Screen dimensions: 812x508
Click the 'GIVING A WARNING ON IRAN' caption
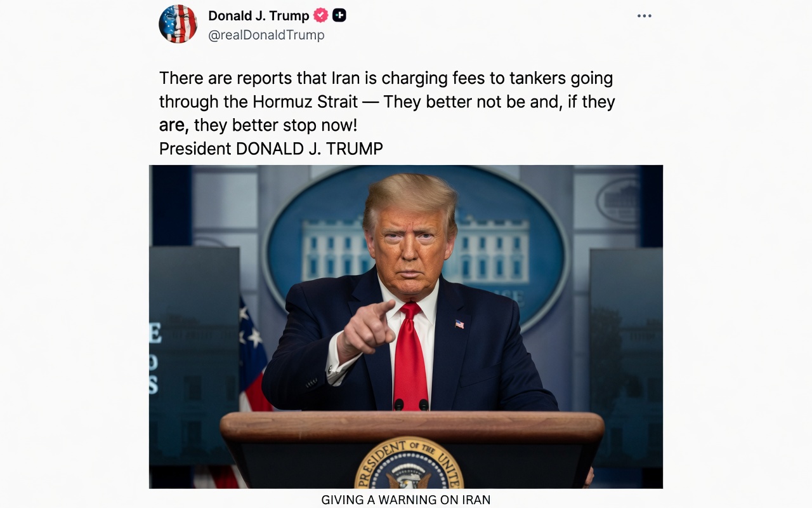click(406, 500)
